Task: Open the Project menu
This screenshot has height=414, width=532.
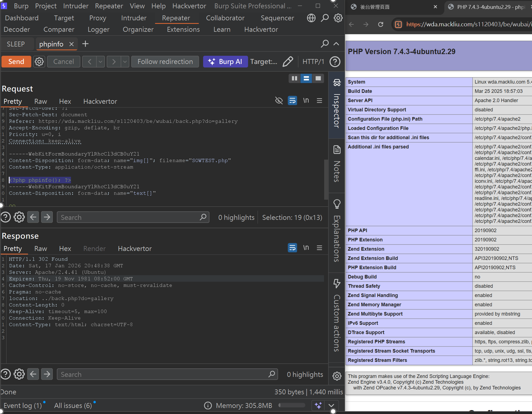Action: (46, 6)
